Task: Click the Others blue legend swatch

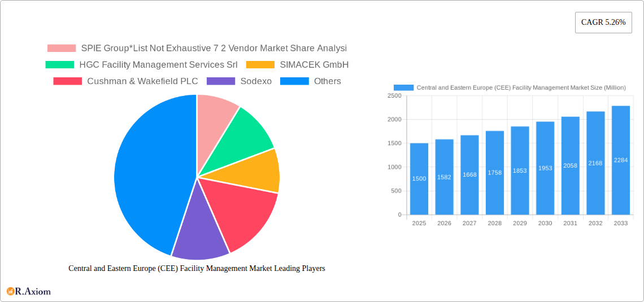Action: (294, 81)
